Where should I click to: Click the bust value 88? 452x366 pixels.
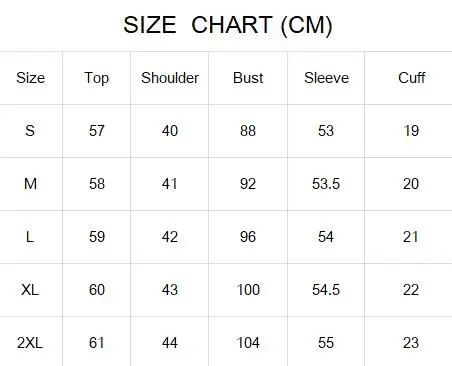(x=248, y=131)
